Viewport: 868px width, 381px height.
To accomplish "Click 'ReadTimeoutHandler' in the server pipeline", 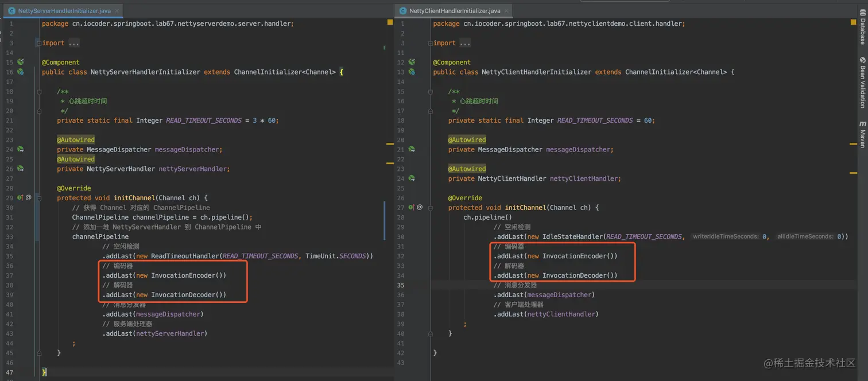I will (185, 256).
